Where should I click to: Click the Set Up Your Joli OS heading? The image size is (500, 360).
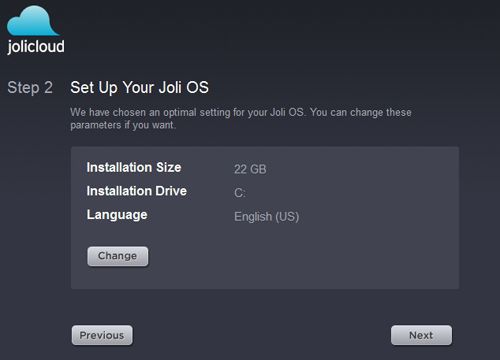click(139, 88)
